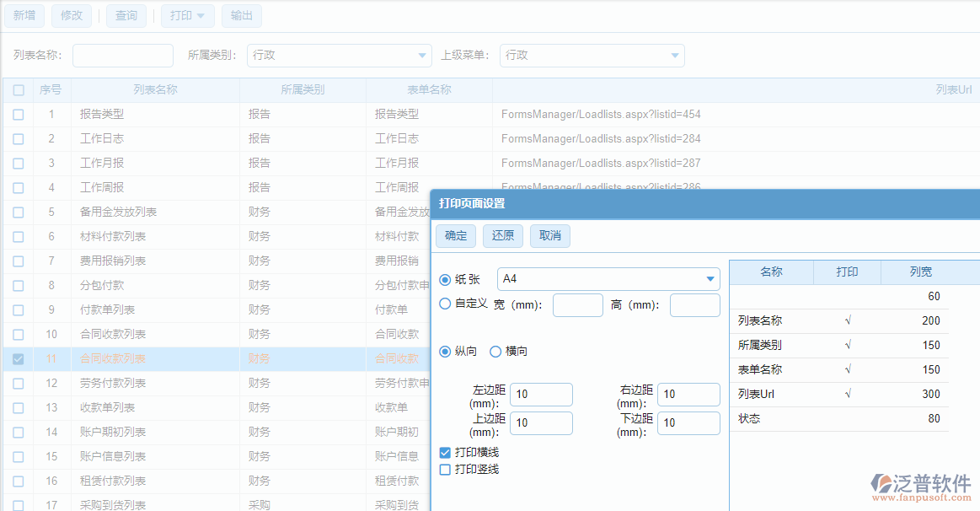The height and width of the screenshot is (511, 980).
Task: Open the 打印 print dropdown menu
Action: tap(187, 15)
